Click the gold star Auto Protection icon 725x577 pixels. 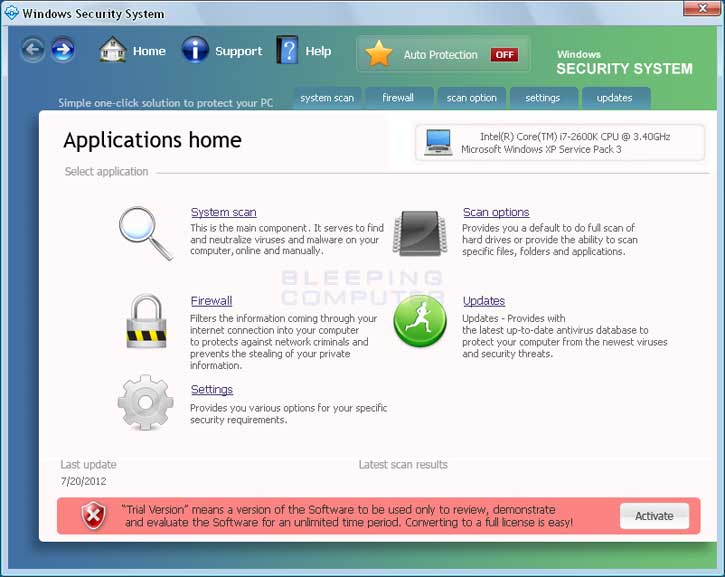tap(378, 54)
